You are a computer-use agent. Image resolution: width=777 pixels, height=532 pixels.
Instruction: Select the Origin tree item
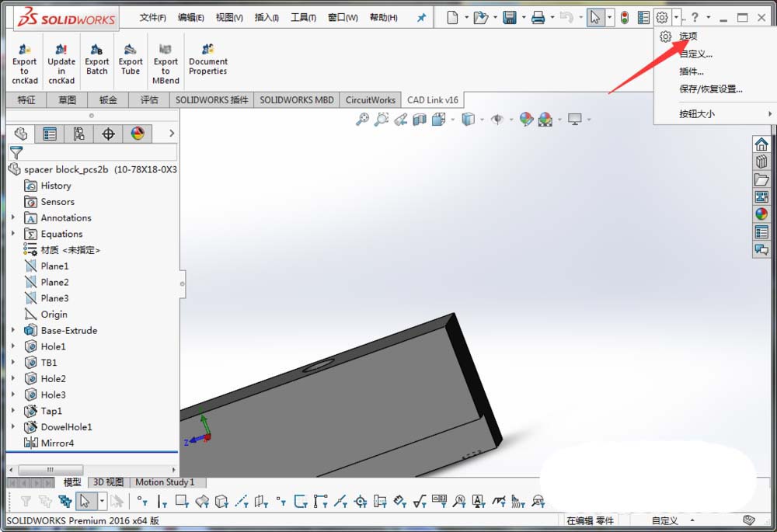point(46,314)
